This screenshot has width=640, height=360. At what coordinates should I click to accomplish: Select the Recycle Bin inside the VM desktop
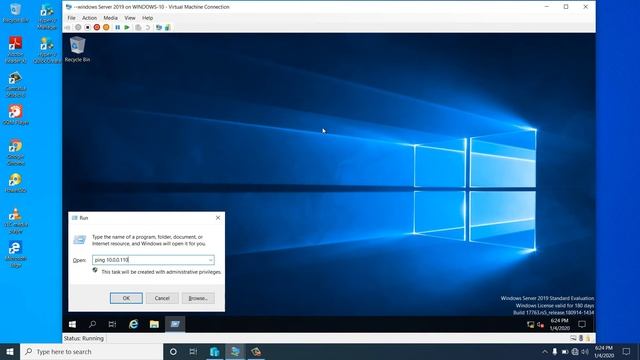(77, 49)
